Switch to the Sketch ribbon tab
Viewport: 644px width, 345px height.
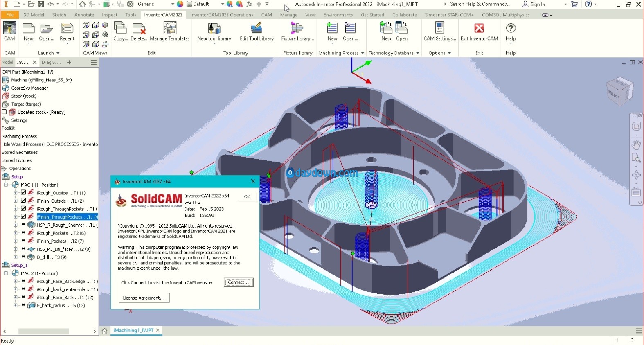point(59,15)
